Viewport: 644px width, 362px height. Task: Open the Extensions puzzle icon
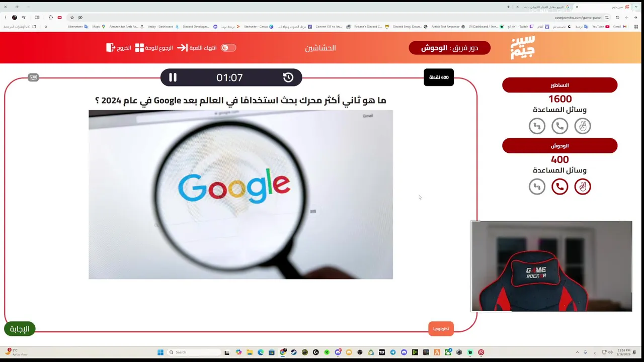pos(50,17)
